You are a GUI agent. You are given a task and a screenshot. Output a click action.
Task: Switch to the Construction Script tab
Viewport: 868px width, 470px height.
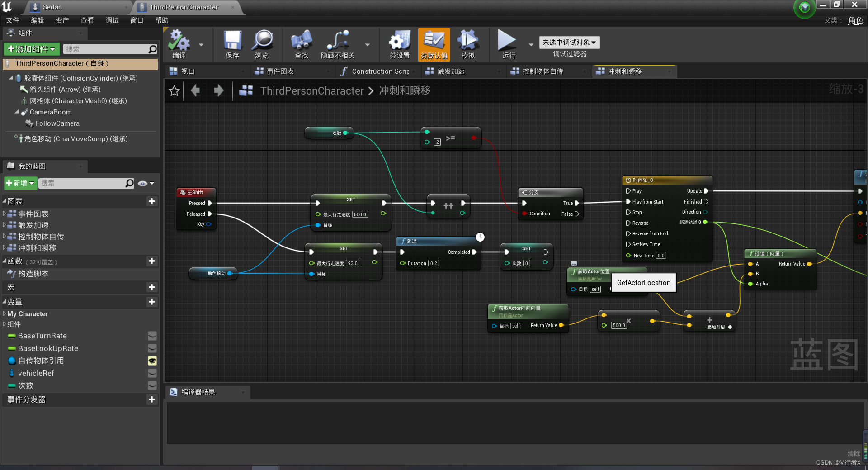click(380, 71)
